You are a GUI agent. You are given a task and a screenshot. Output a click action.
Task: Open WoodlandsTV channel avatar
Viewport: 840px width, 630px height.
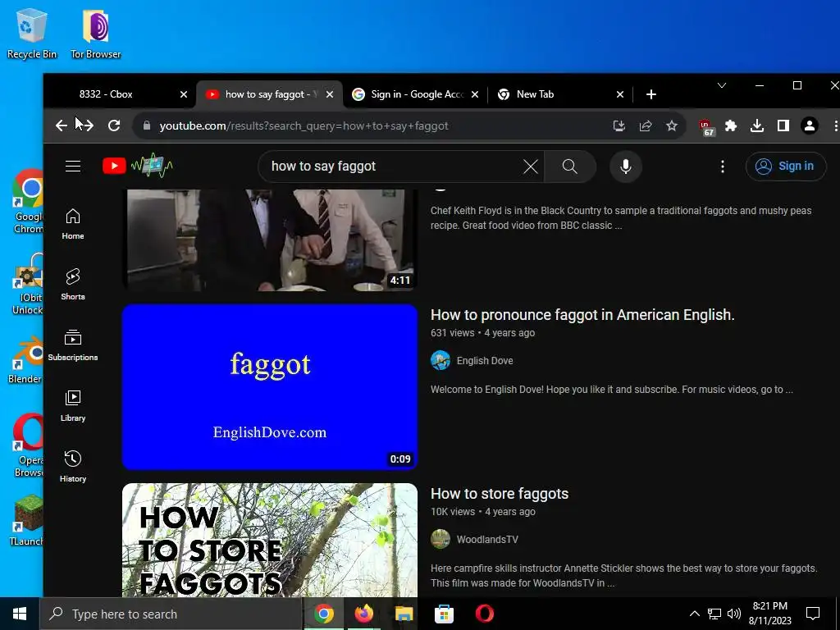click(x=441, y=539)
